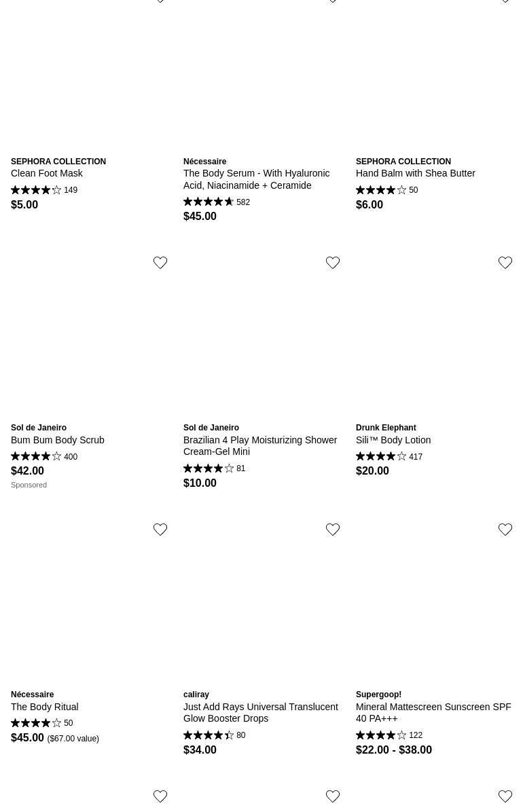Viewport: 523px width, 812px height.
Task: Open The Body Serum with Hyaluronic Acid
Action: pyautogui.click(x=256, y=179)
